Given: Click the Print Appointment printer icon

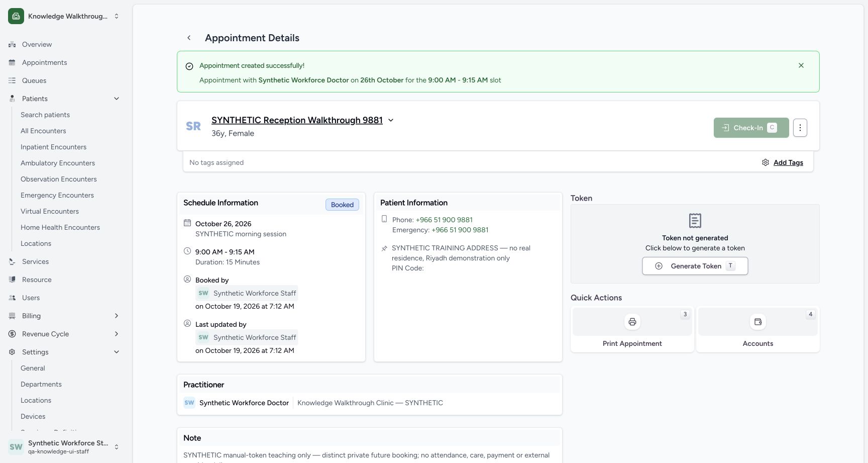Looking at the screenshot, I should click(x=632, y=322).
